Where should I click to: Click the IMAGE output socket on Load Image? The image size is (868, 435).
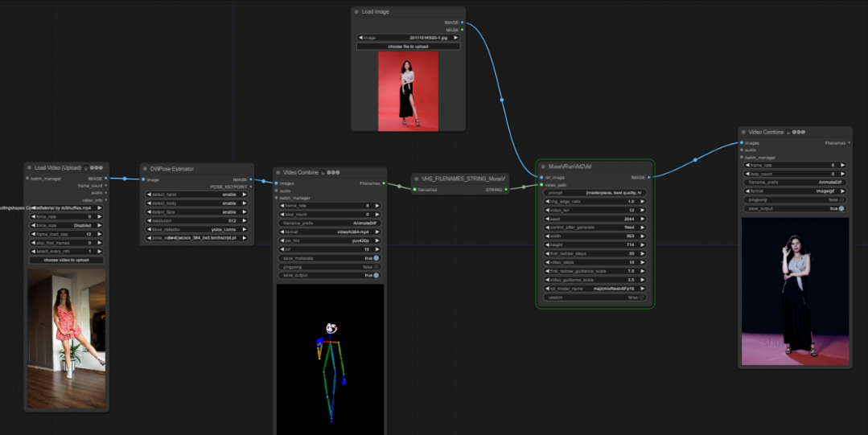coord(462,23)
